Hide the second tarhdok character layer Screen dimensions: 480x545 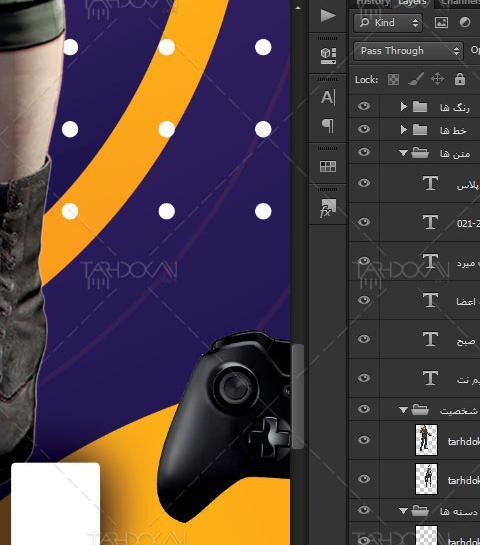click(x=364, y=479)
